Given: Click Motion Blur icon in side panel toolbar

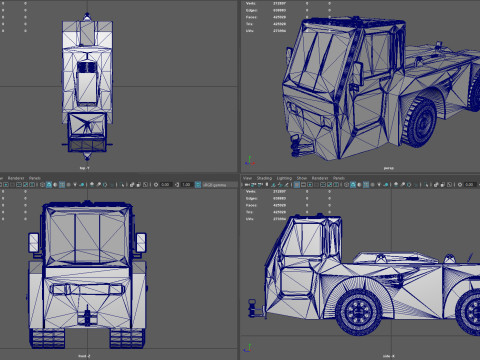Looking at the screenshot, I should coord(402,185).
